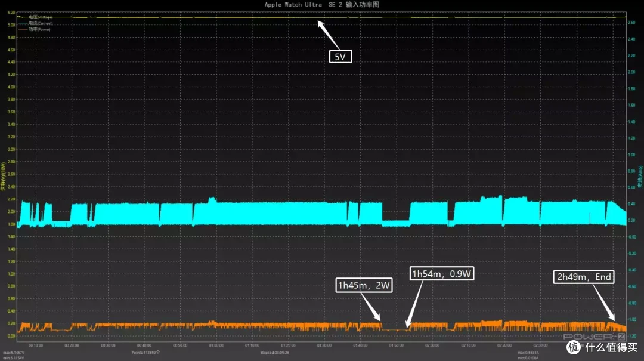Click the 02:00:00 time axis label
The width and height of the screenshot is (644, 361).
(432, 345)
